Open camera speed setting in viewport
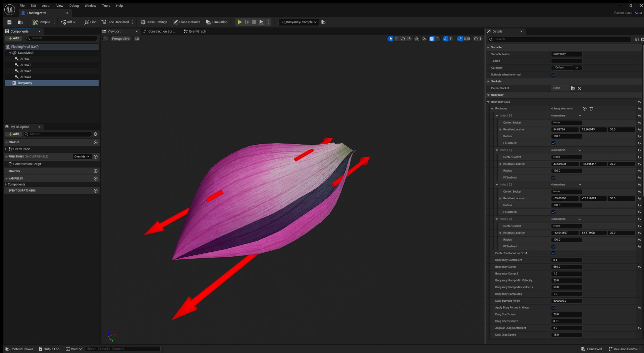The height and width of the screenshot is (353, 644). [478, 39]
